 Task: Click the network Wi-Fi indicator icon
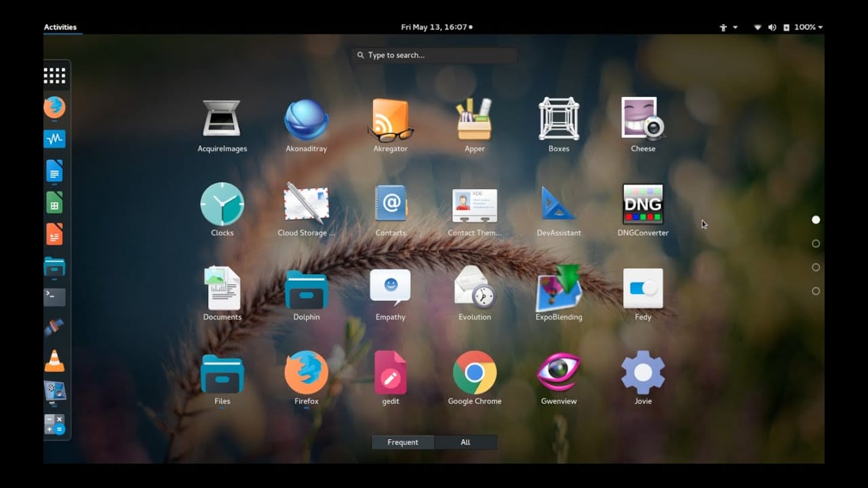(757, 27)
